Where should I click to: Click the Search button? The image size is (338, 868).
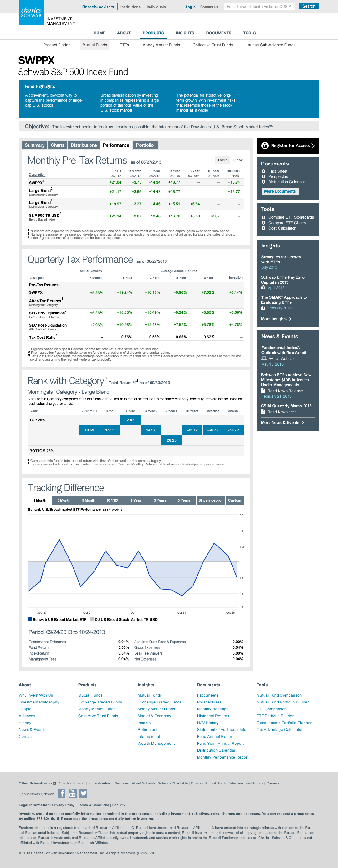(x=309, y=6)
